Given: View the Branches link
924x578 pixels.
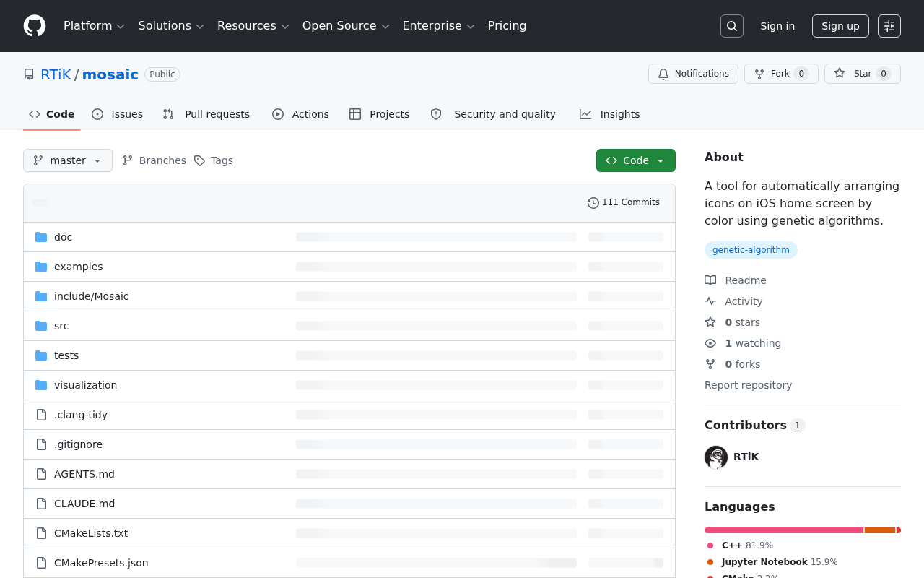Looking at the screenshot, I should tap(154, 160).
